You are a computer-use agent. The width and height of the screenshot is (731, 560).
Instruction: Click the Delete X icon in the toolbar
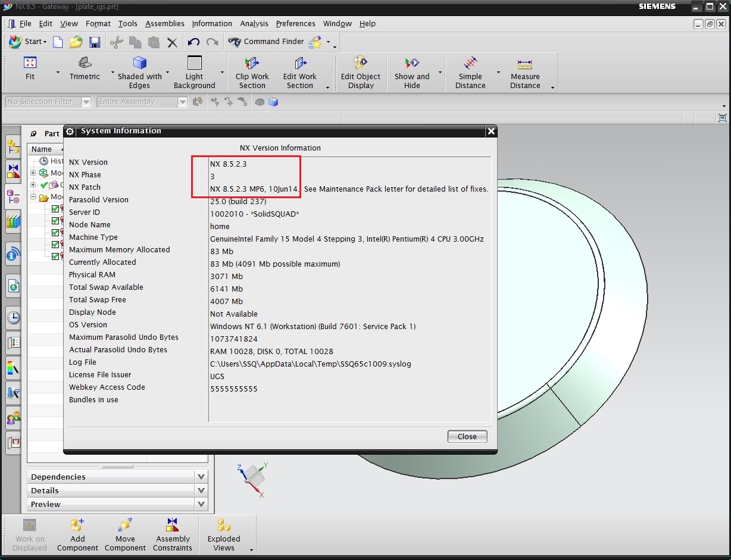pos(172,42)
